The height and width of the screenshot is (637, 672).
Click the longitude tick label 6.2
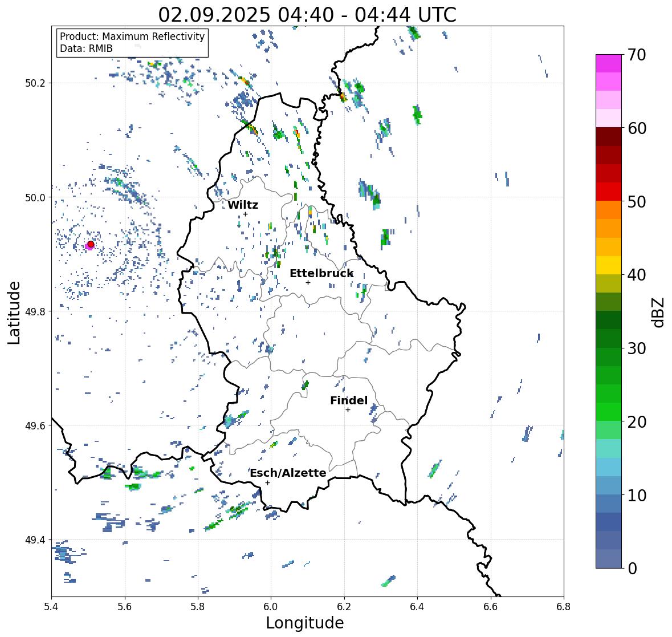click(344, 607)
